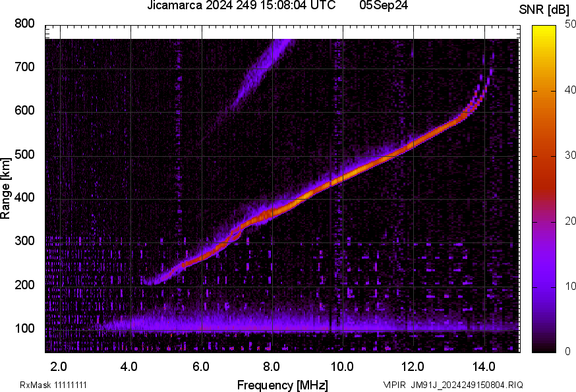Click the range tick label '700'
Image resolution: width=576 pixels, height=392 pixels.
[24, 67]
